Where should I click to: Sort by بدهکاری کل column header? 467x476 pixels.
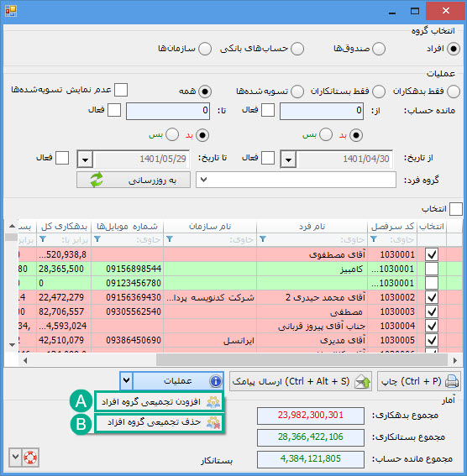click(x=64, y=227)
